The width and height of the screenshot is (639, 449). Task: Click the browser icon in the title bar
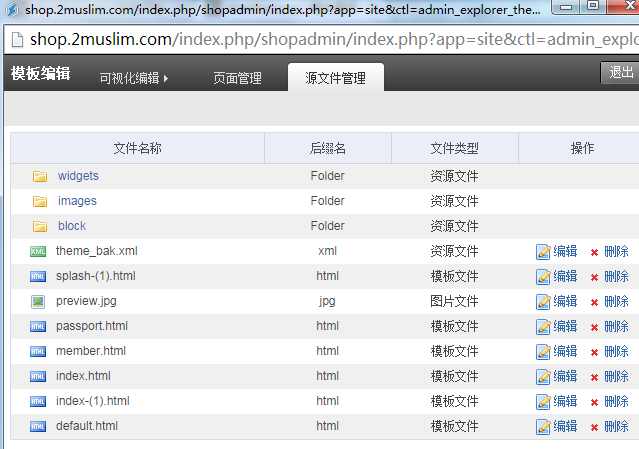pos(12,10)
